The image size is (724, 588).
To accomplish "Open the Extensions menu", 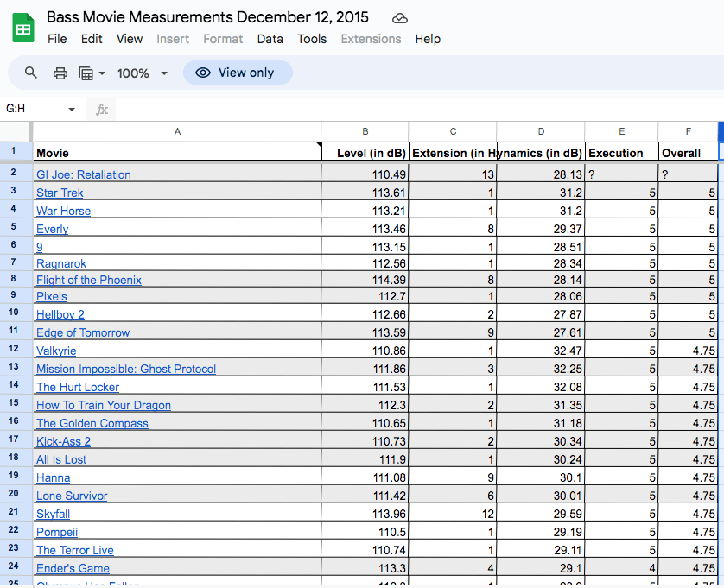I will (x=371, y=39).
